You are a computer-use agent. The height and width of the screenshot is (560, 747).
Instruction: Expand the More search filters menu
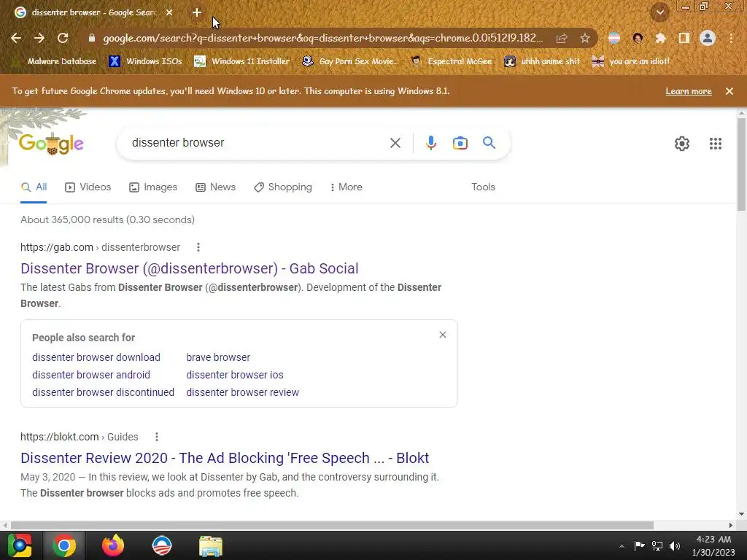pyautogui.click(x=346, y=187)
